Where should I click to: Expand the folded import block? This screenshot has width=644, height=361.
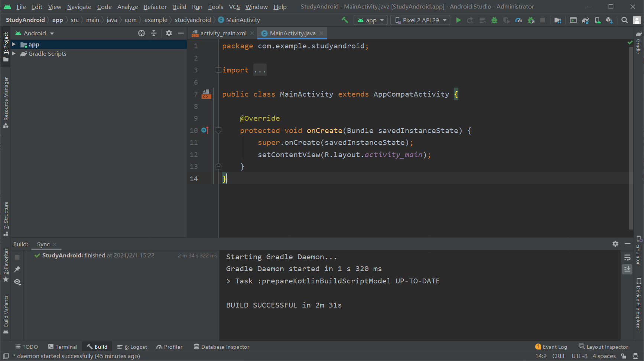point(218,70)
